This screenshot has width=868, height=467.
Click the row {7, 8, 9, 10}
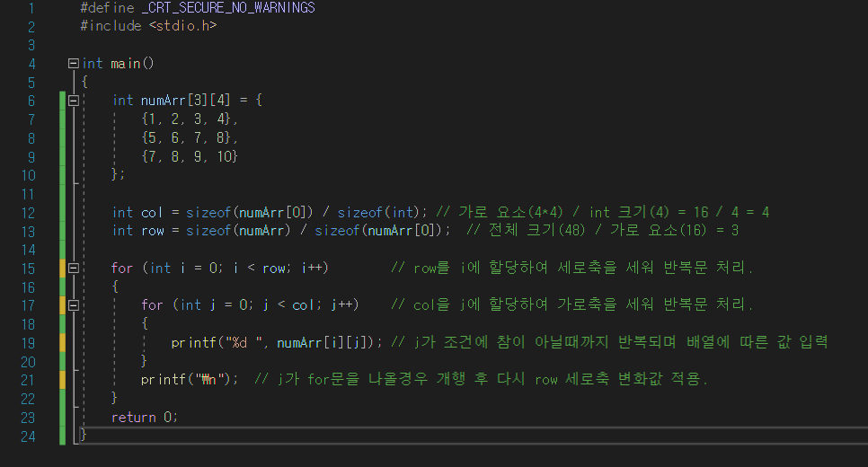point(190,156)
